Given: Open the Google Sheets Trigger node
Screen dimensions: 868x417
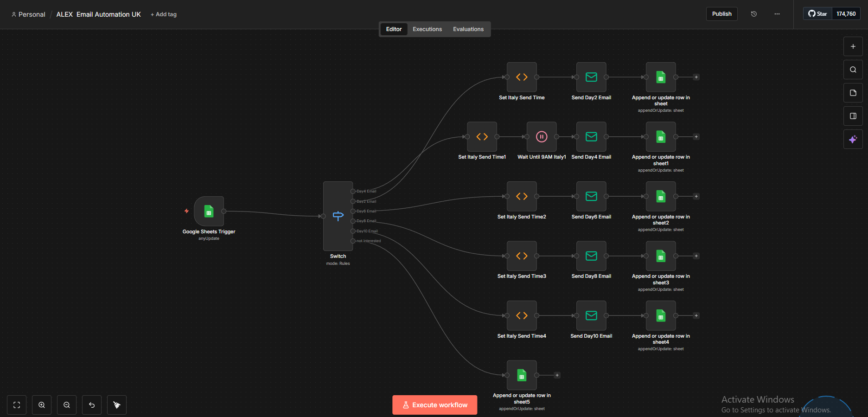Looking at the screenshot, I should (x=209, y=212).
